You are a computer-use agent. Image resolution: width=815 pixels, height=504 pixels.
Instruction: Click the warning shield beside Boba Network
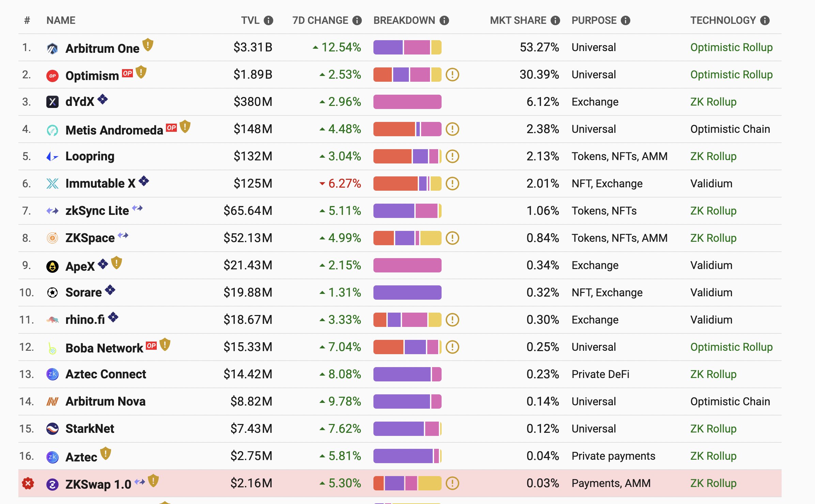point(165,344)
